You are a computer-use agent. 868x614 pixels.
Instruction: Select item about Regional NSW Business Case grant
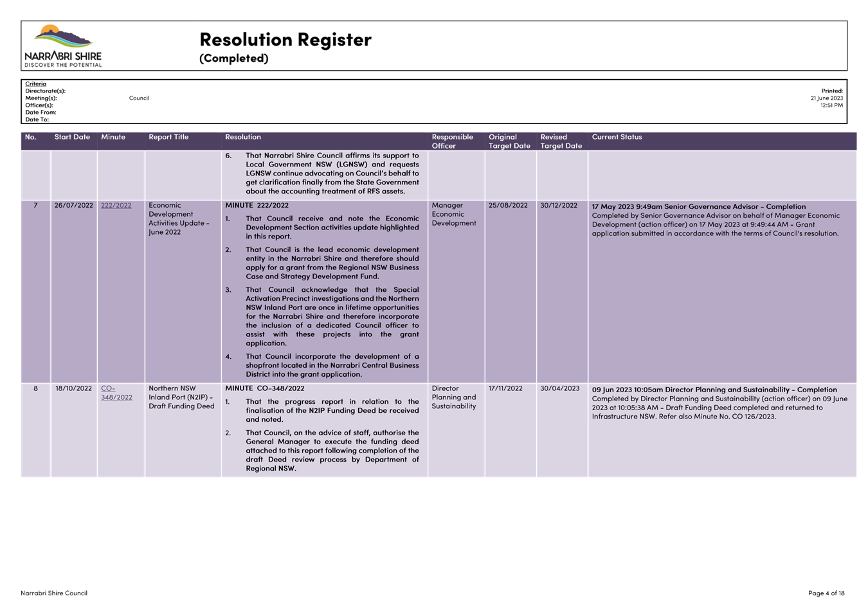click(322, 263)
